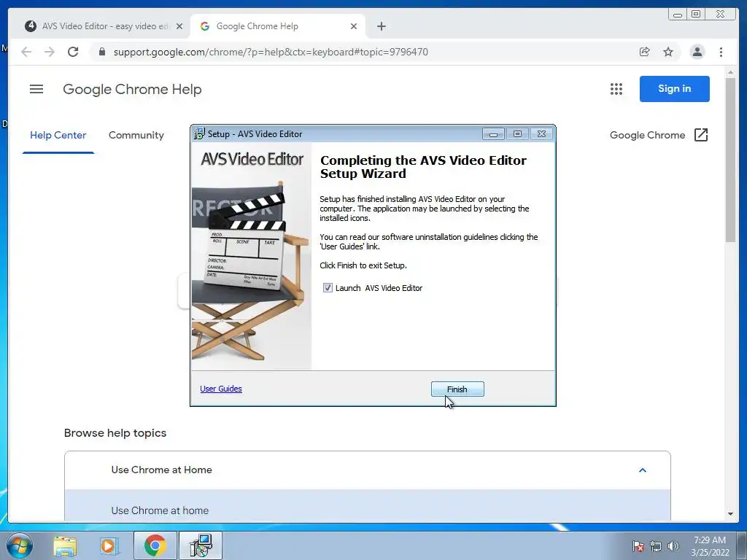Screen dimensions: 747x560
Task: Click the Chrome forward arrow
Action: coord(50,52)
